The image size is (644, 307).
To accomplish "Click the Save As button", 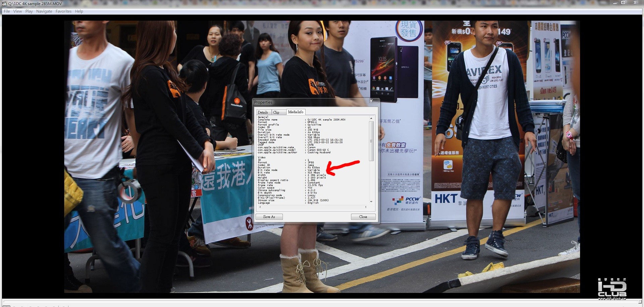I will [x=269, y=217].
